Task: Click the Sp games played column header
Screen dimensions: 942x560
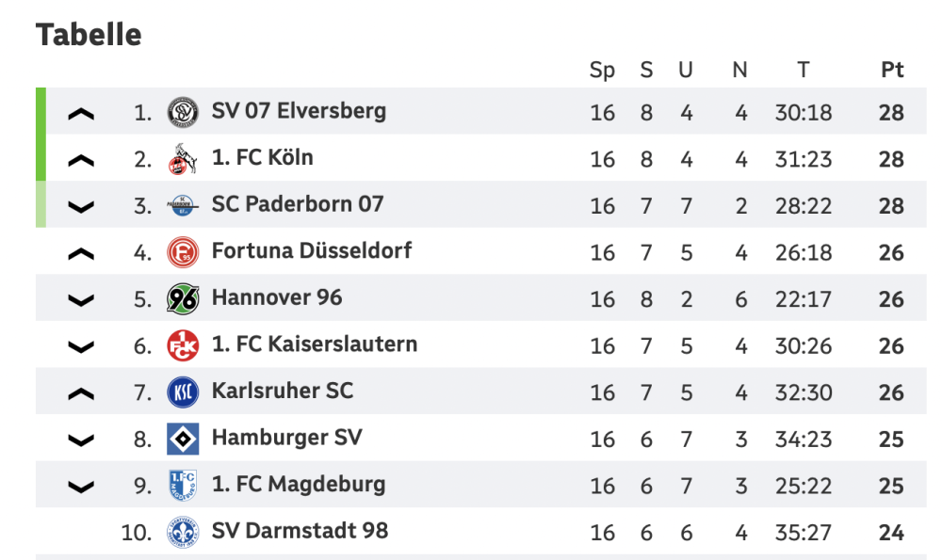Action: [x=602, y=70]
